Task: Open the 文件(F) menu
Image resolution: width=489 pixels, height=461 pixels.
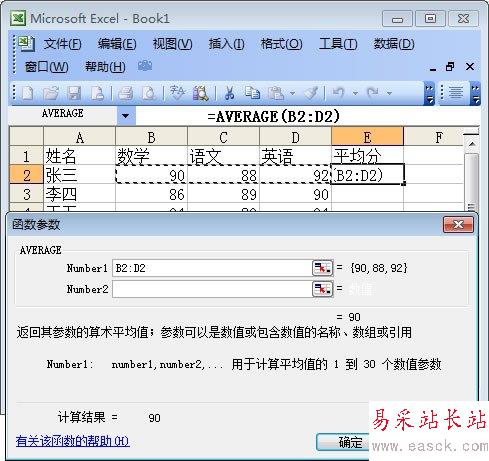Action: 63,44
